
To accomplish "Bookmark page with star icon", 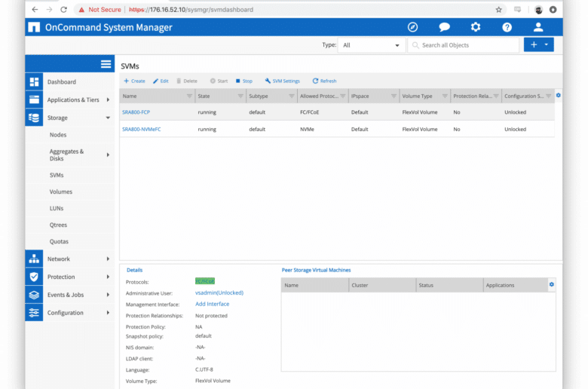I will point(499,10).
